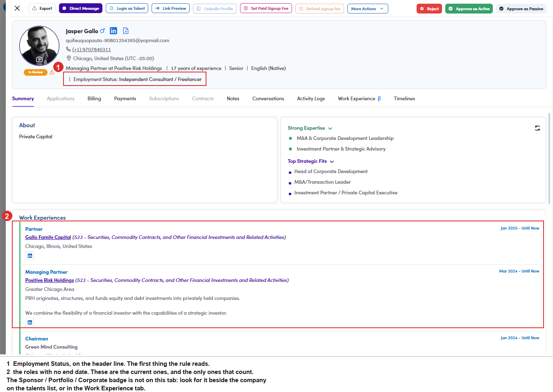Click the "Managing Partner" role title
553x392 pixels.
tap(46, 272)
